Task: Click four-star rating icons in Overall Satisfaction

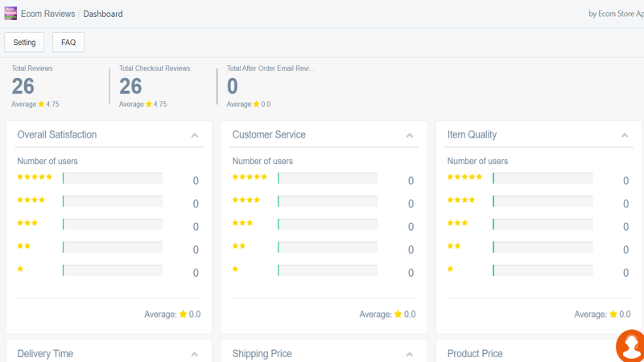Action: pyautogui.click(x=31, y=200)
